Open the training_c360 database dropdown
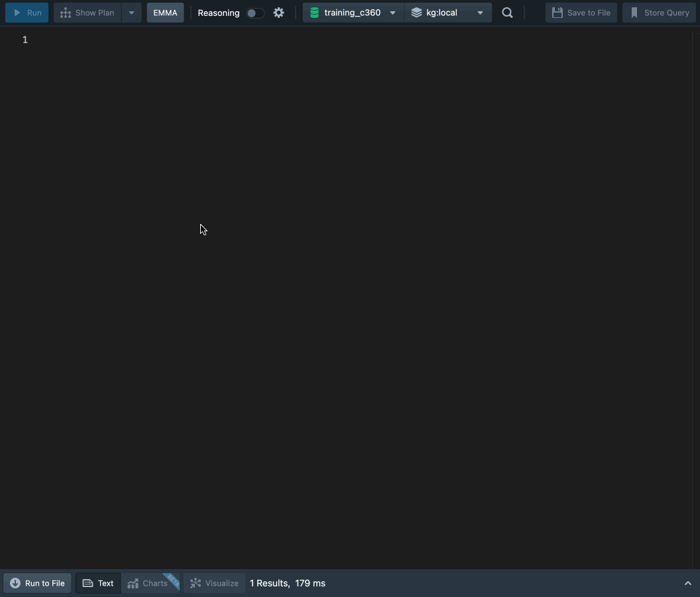 coord(392,13)
